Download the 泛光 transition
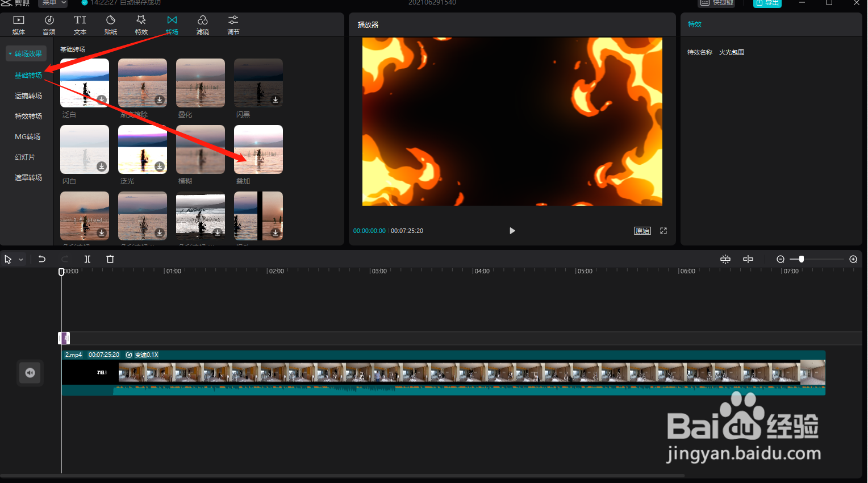868x483 pixels. coord(160,166)
